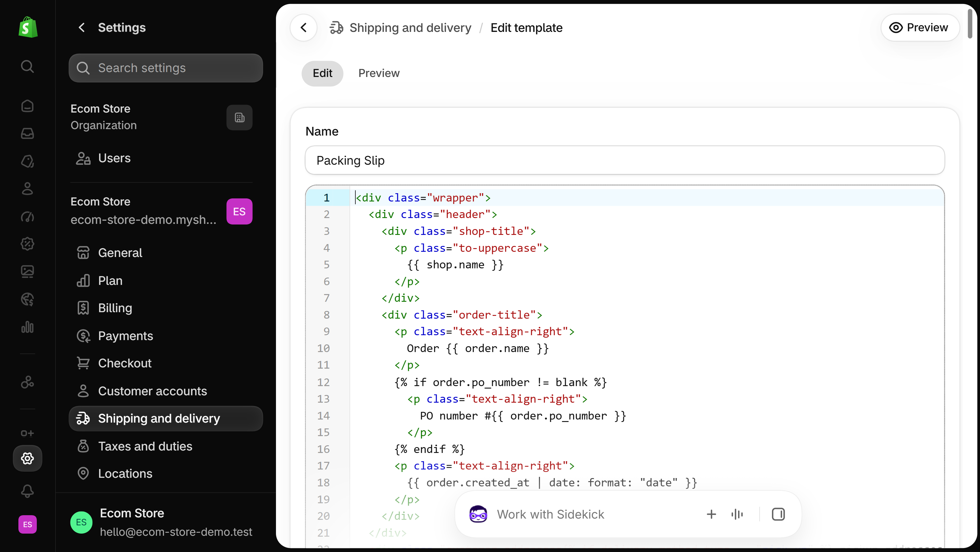
Task: Click the Preview button with eye icon
Action: point(920,27)
